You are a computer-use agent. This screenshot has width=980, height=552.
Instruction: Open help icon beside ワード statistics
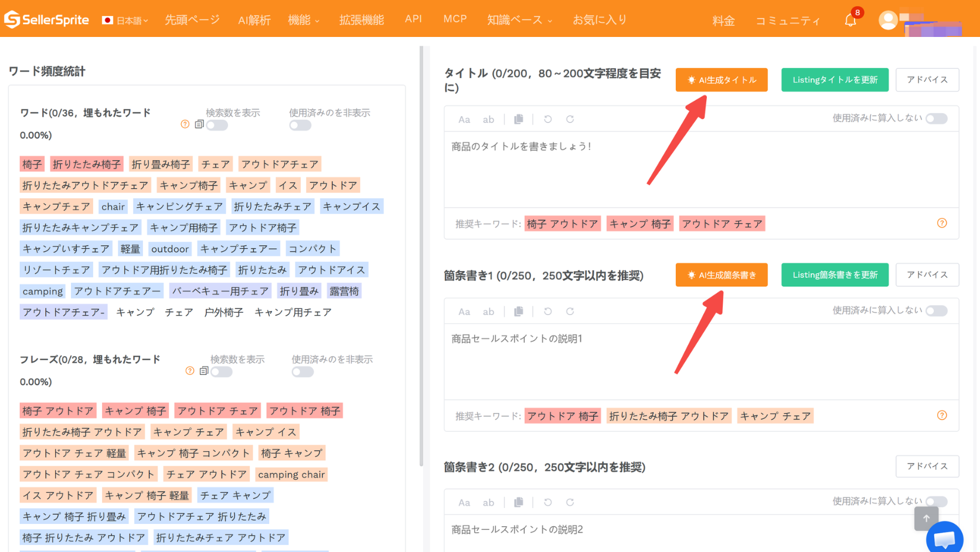(185, 124)
